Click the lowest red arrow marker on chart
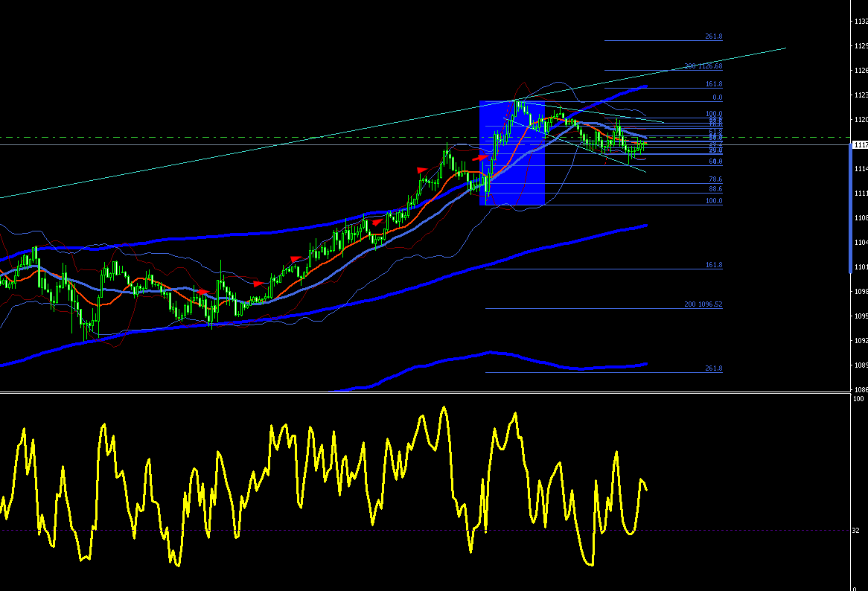This screenshot has width=868, height=591. [202, 292]
